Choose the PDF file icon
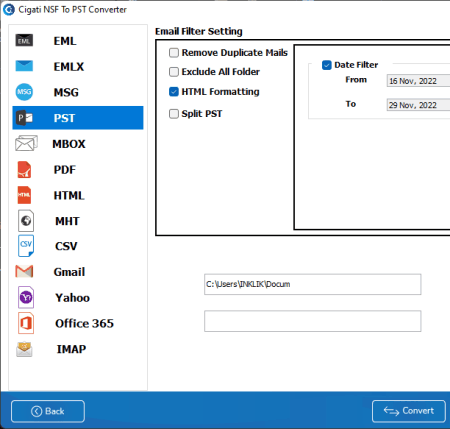Image resolution: width=450 pixels, height=429 pixels. (x=24, y=169)
